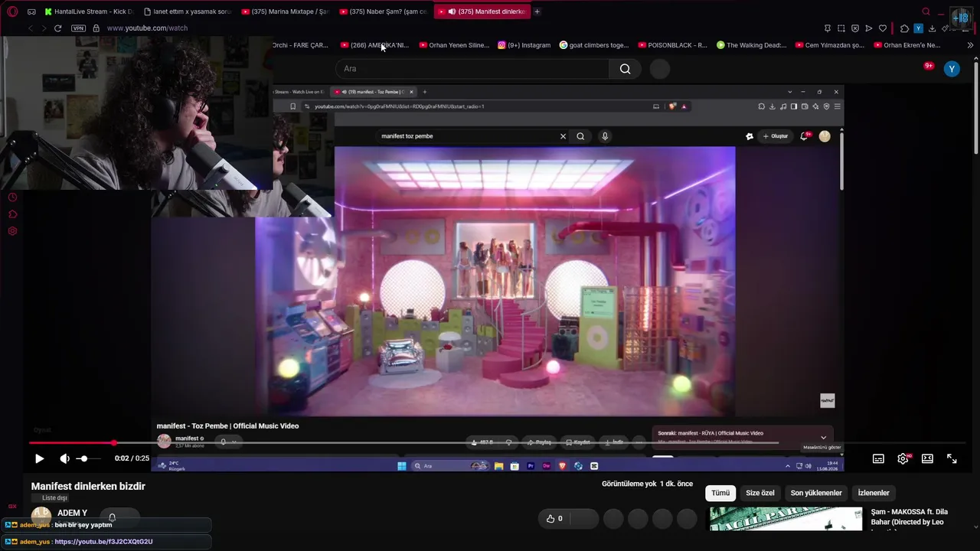Open the Cem Yılmazdan bookmark

(x=830, y=45)
